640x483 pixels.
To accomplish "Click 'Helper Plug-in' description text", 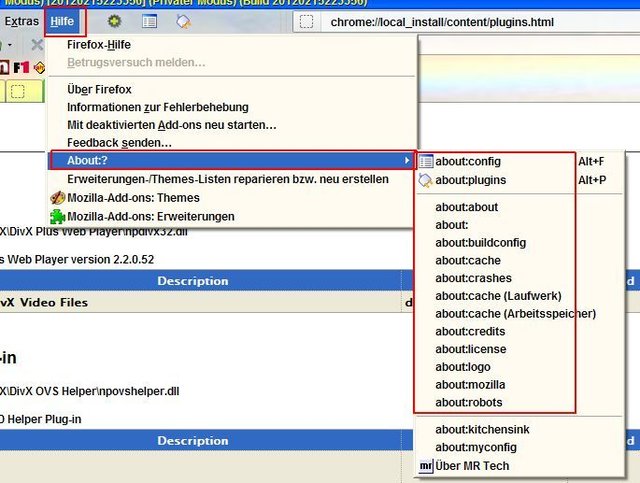I will click(44, 419).
